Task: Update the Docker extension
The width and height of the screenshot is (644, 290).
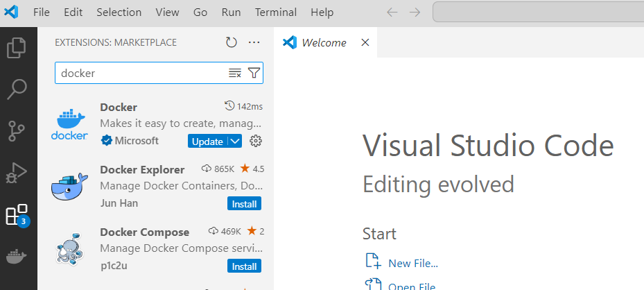Action: pyautogui.click(x=208, y=142)
